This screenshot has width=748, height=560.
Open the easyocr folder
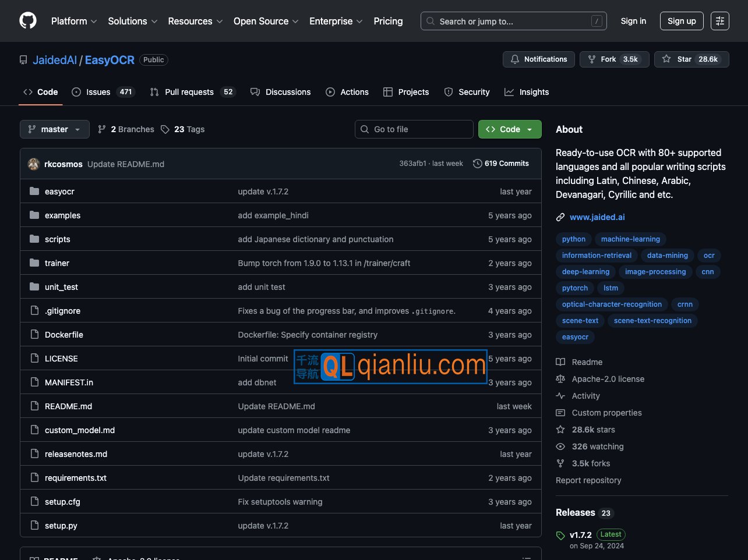pos(59,192)
